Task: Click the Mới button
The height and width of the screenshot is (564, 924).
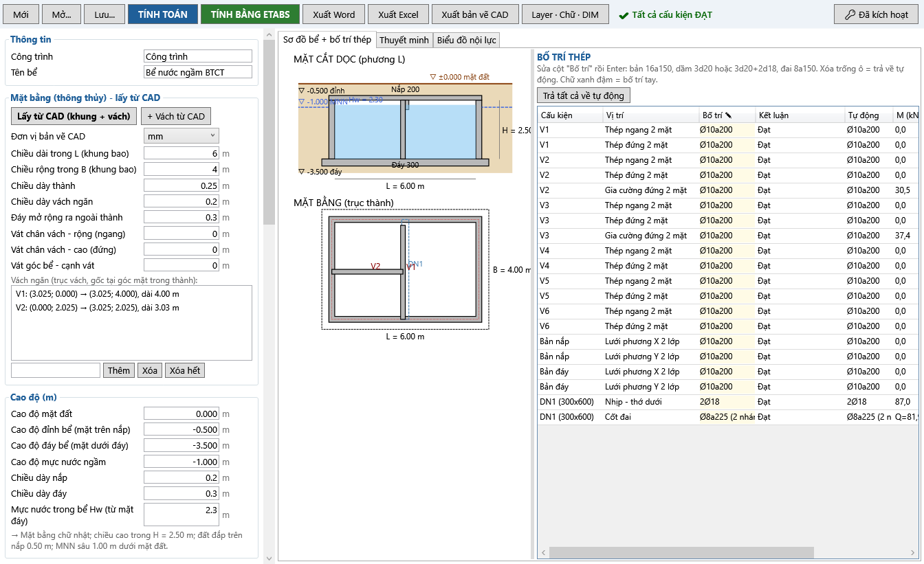Action: pyautogui.click(x=21, y=14)
